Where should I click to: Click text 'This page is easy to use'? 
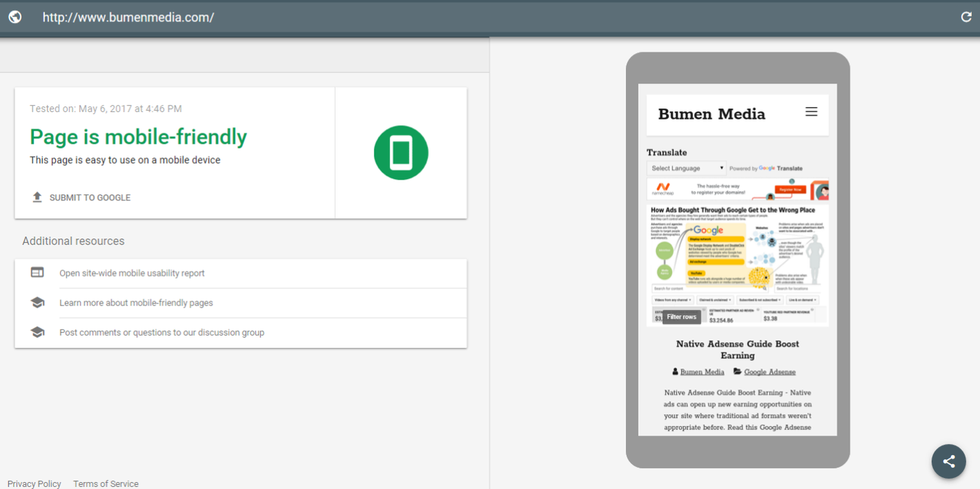(125, 160)
